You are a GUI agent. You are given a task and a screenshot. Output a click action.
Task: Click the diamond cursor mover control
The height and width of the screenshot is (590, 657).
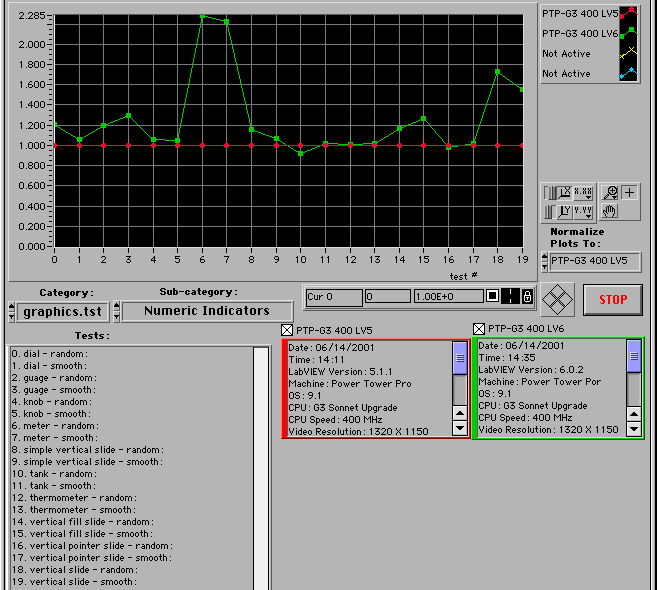tap(556, 299)
